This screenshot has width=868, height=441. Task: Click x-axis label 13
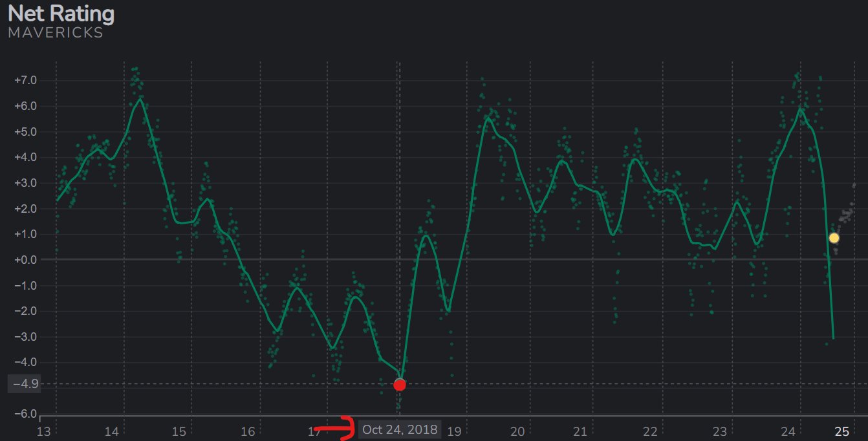pos(43,431)
